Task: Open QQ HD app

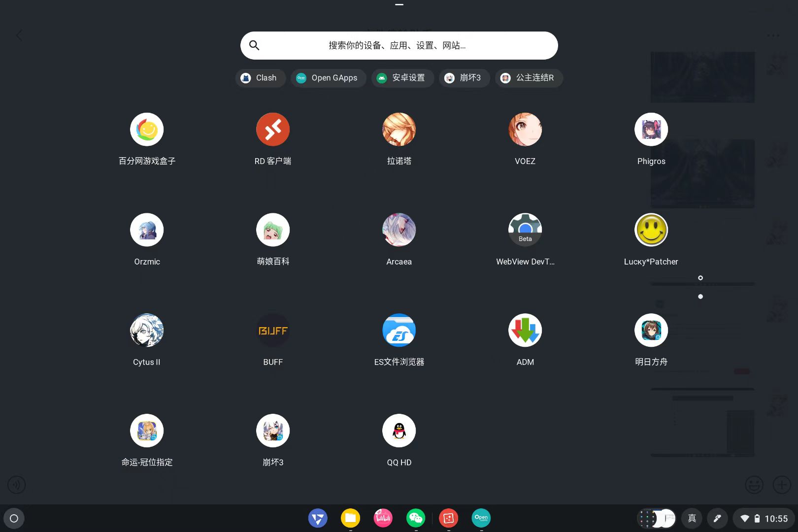Action: pos(399,431)
